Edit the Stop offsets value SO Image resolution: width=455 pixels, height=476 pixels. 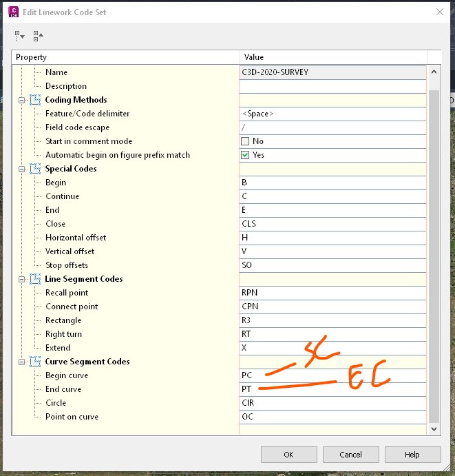click(332, 265)
